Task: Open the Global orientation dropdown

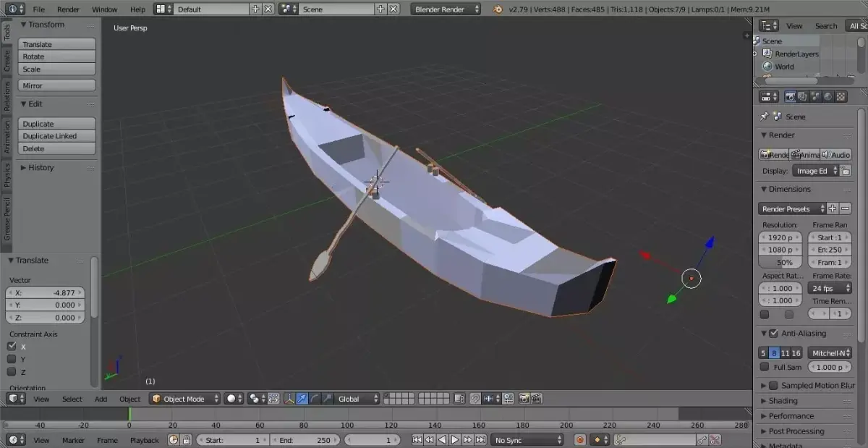Action: pyautogui.click(x=358, y=399)
